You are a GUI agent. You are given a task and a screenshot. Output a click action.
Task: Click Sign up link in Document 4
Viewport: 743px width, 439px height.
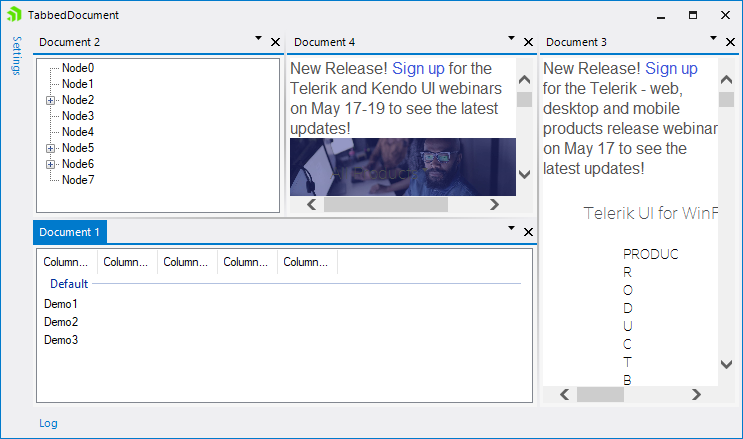point(418,69)
